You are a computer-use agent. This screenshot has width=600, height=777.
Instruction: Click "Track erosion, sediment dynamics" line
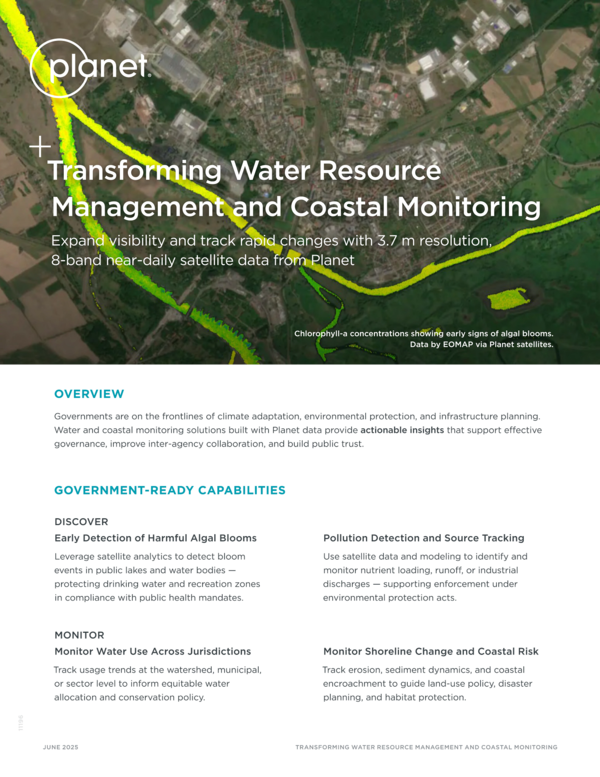pos(424,670)
